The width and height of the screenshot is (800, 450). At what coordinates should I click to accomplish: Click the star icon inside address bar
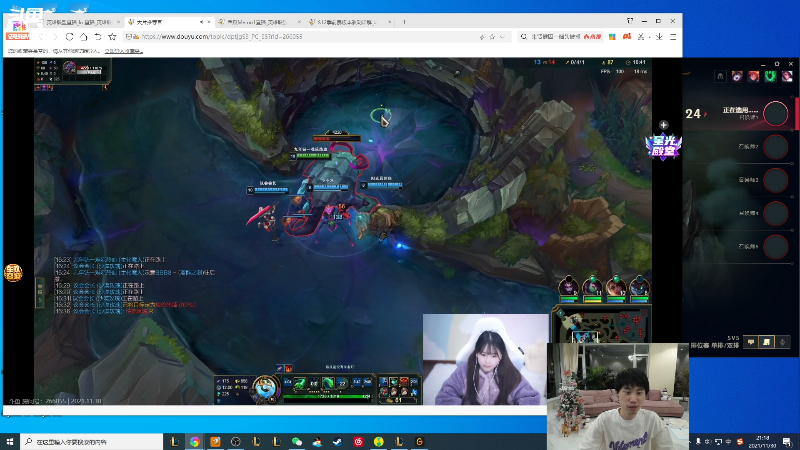pos(492,37)
